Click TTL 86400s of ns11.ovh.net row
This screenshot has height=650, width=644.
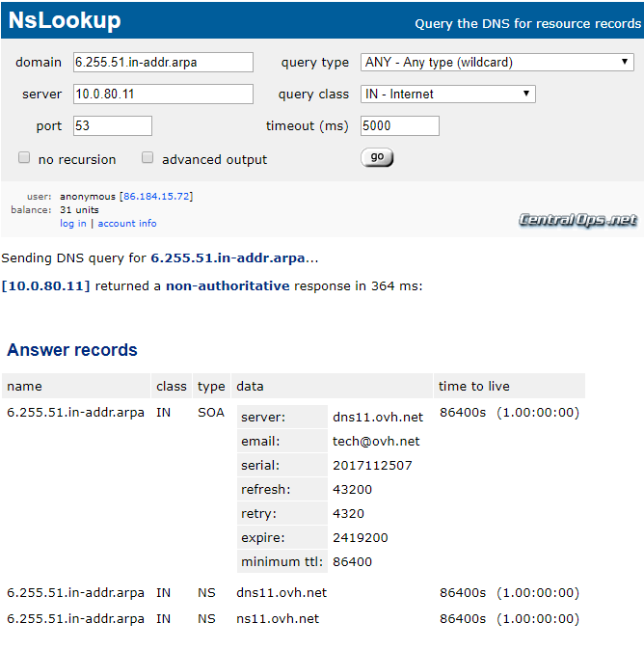(x=463, y=619)
